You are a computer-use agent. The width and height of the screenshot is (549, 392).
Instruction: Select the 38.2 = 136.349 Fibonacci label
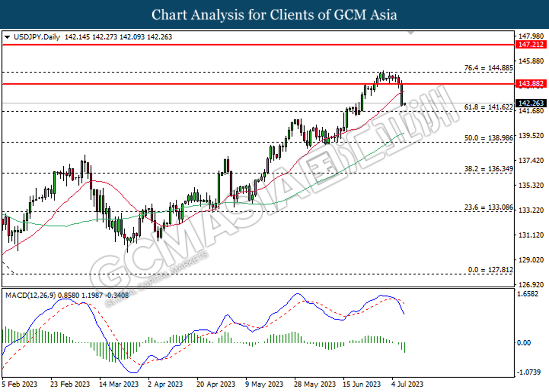point(489,169)
